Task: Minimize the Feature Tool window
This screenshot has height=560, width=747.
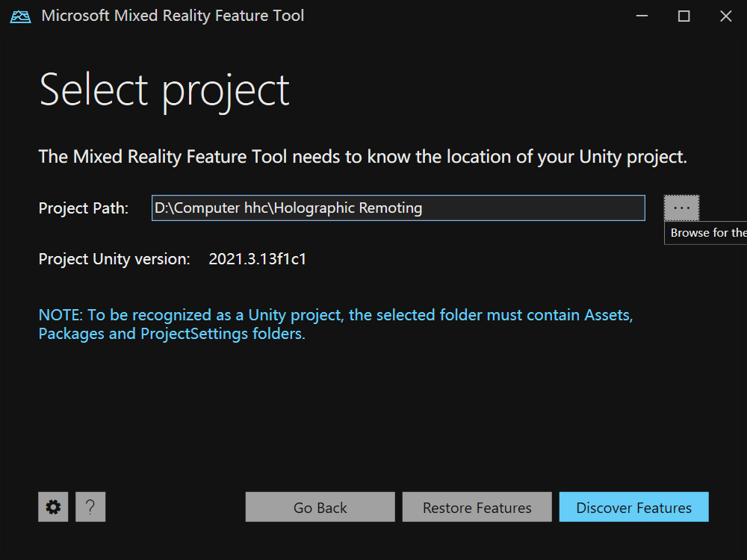Action: coord(642,16)
